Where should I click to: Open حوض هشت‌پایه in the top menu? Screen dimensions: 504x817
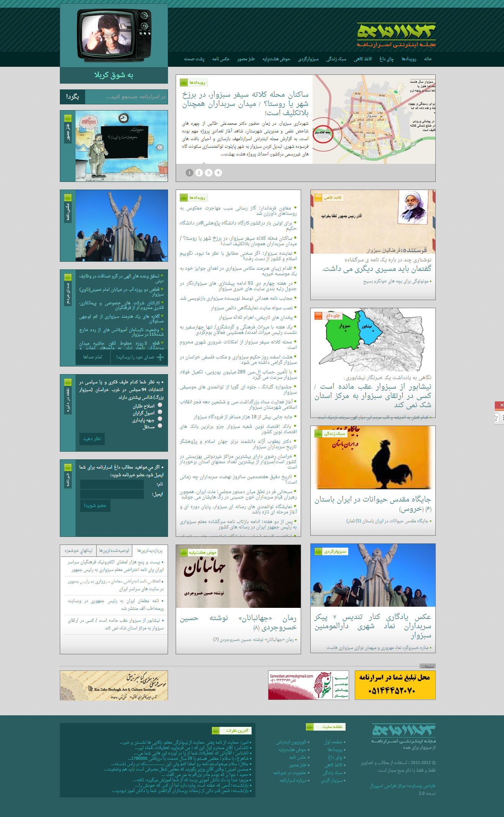[x=276, y=59]
